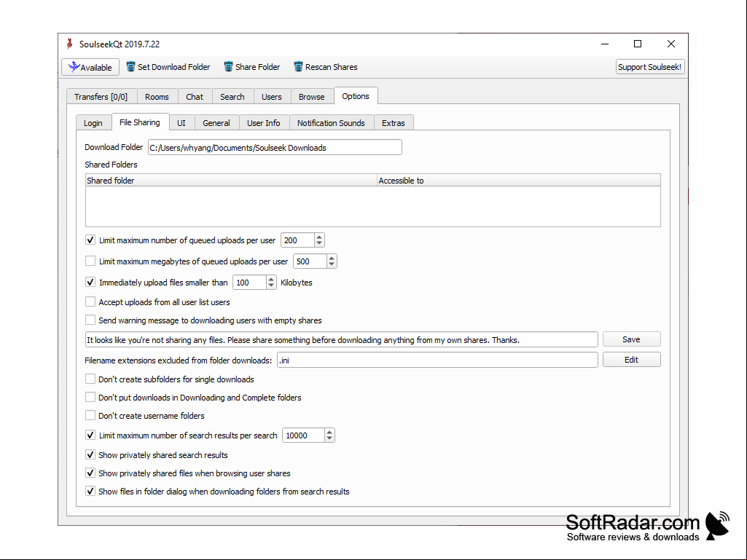Uncheck Show files in folder dialog option
This screenshot has height=560, width=747.
(x=90, y=491)
